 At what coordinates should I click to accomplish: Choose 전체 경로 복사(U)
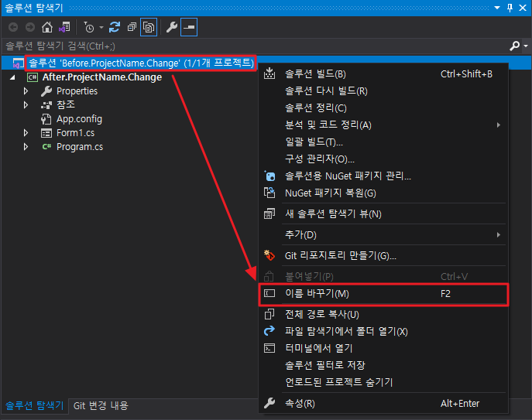383,314
